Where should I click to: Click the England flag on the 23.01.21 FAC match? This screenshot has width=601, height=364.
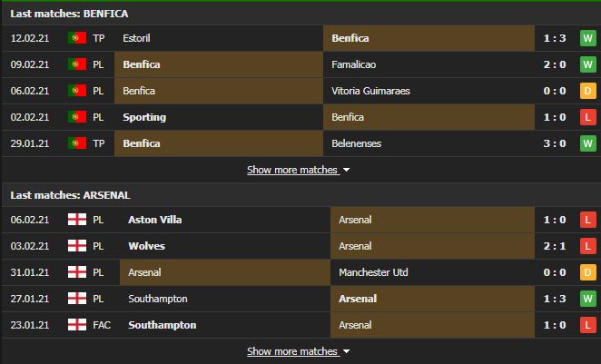coord(77,325)
